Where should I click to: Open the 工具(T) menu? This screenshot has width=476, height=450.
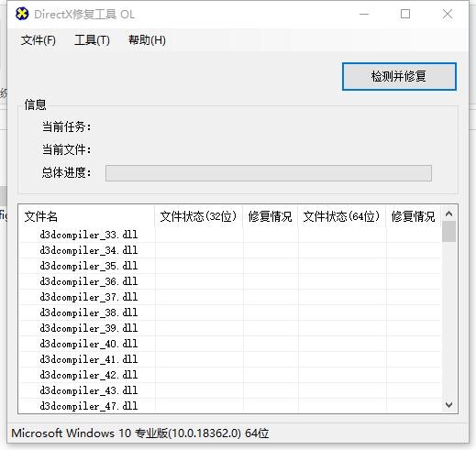pos(92,40)
